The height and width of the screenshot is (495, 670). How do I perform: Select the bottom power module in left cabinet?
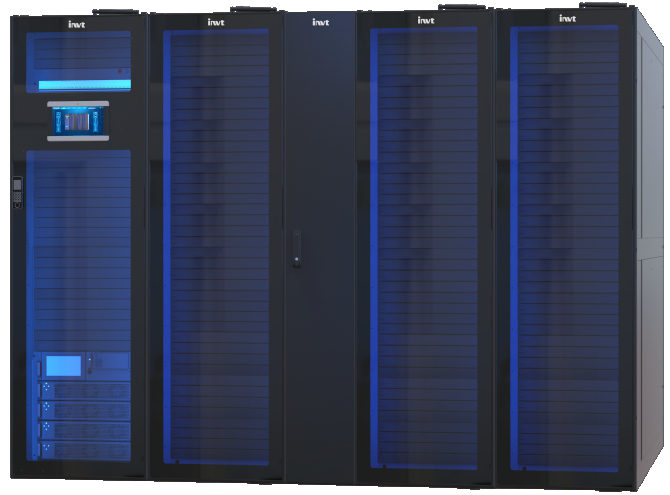[x=85, y=449]
